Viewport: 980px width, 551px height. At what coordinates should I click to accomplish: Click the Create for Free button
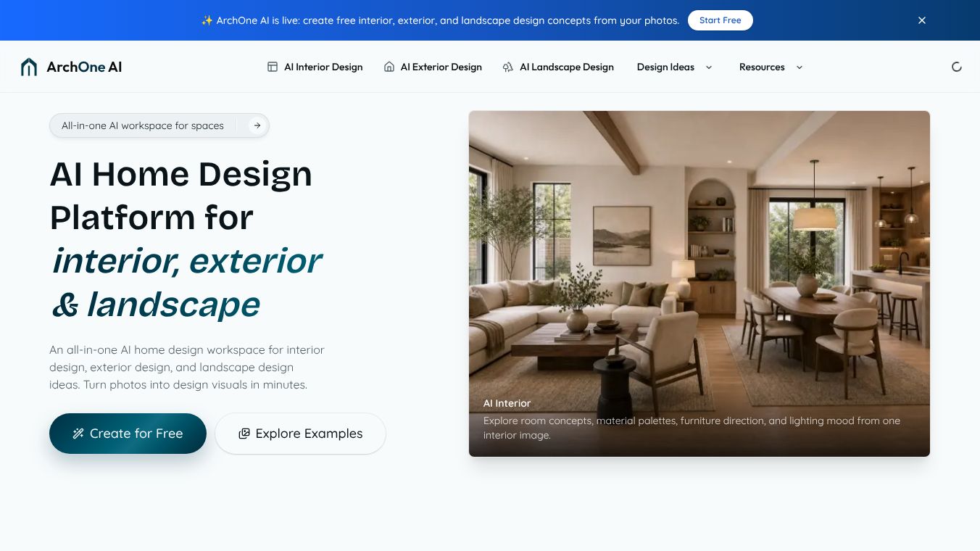(128, 434)
